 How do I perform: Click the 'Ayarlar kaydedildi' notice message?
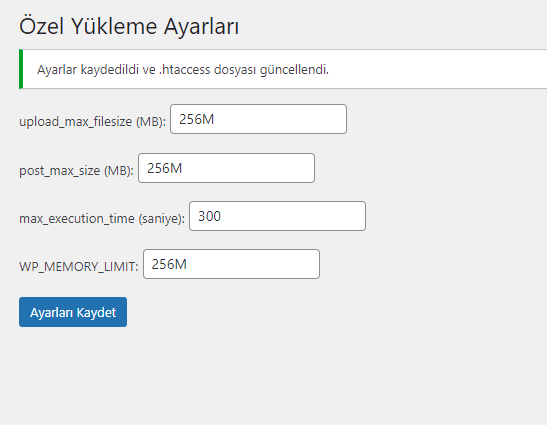pyautogui.click(x=183, y=69)
